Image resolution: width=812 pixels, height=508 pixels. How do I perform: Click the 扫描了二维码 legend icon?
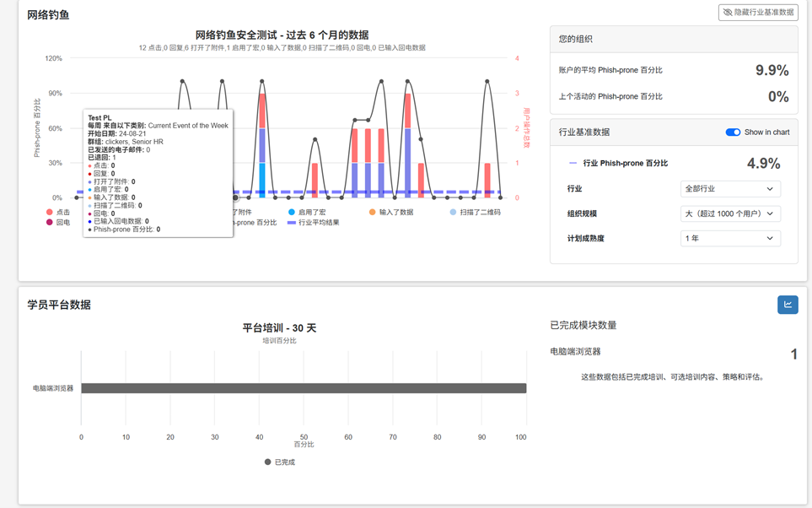click(453, 213)
